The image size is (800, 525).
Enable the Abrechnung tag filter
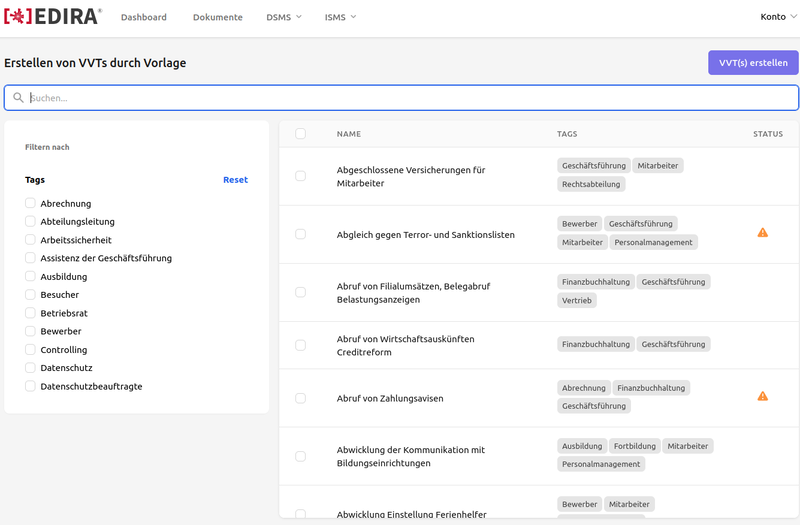pyautogui.click(x=30, y=203)
